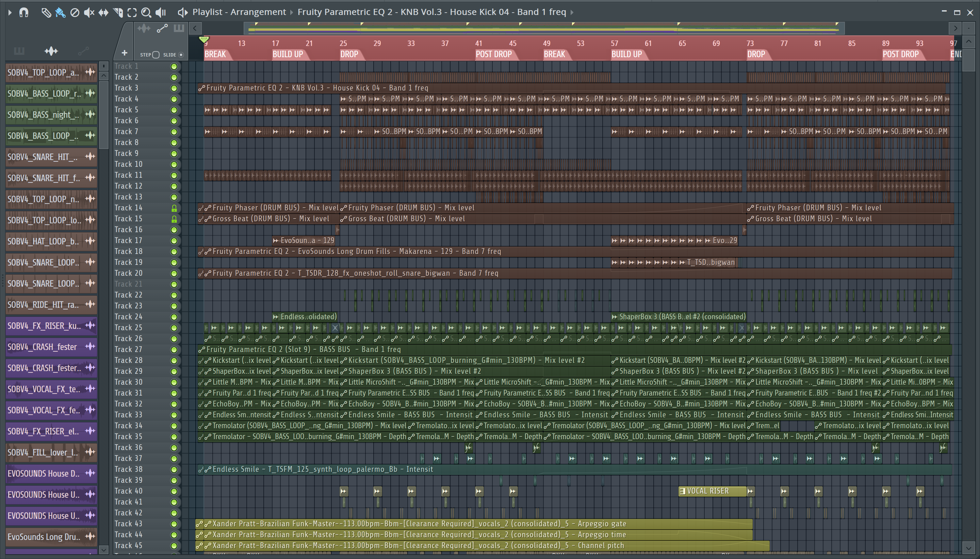Mute Track 38 using its green switch
This screenshot has height=559, width=980.
174,469
